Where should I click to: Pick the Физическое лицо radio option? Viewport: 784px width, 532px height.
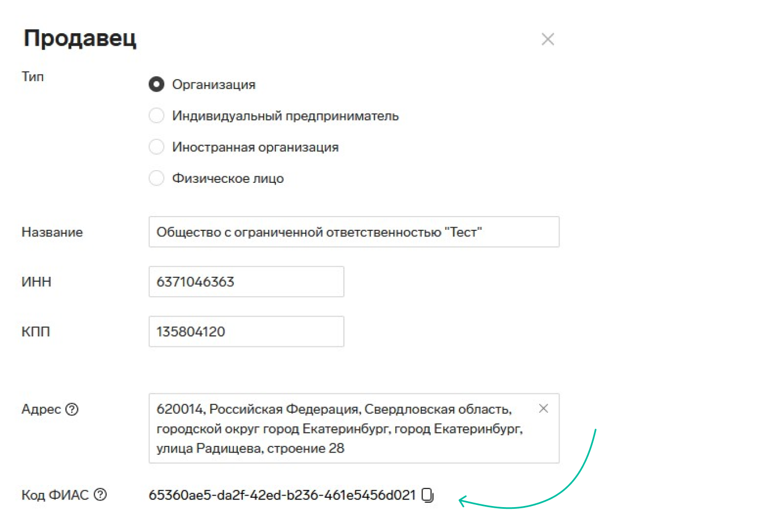156,178
